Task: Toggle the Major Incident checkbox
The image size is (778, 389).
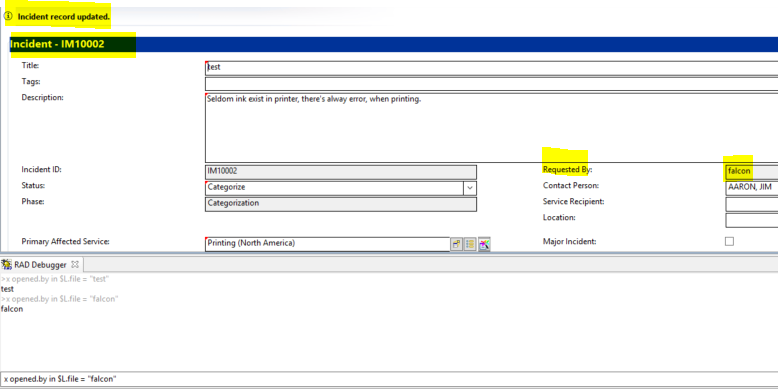Action: pyautogui.click(x=729, y=242)
